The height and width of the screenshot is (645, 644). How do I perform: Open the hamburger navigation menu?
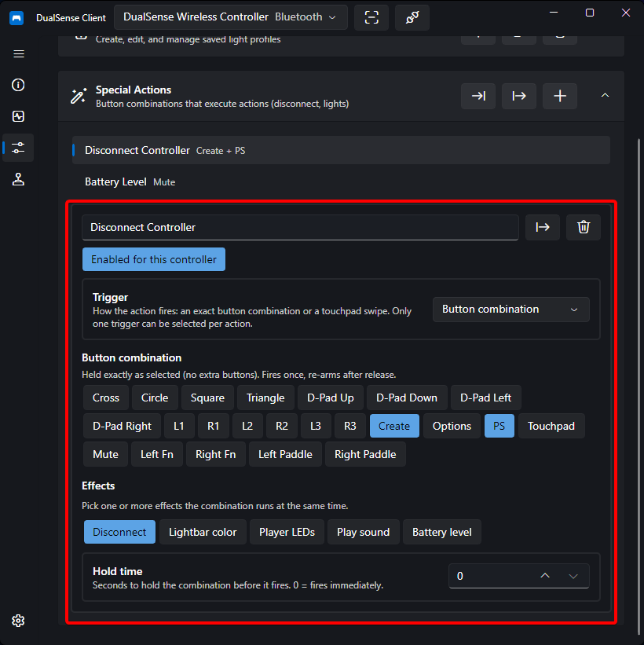click(x=19, y=54)
